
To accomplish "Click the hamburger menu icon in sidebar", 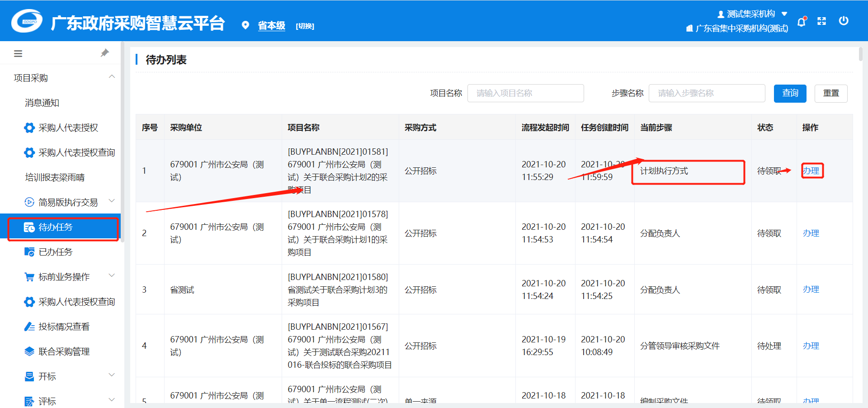I will [x=18, y=54].
